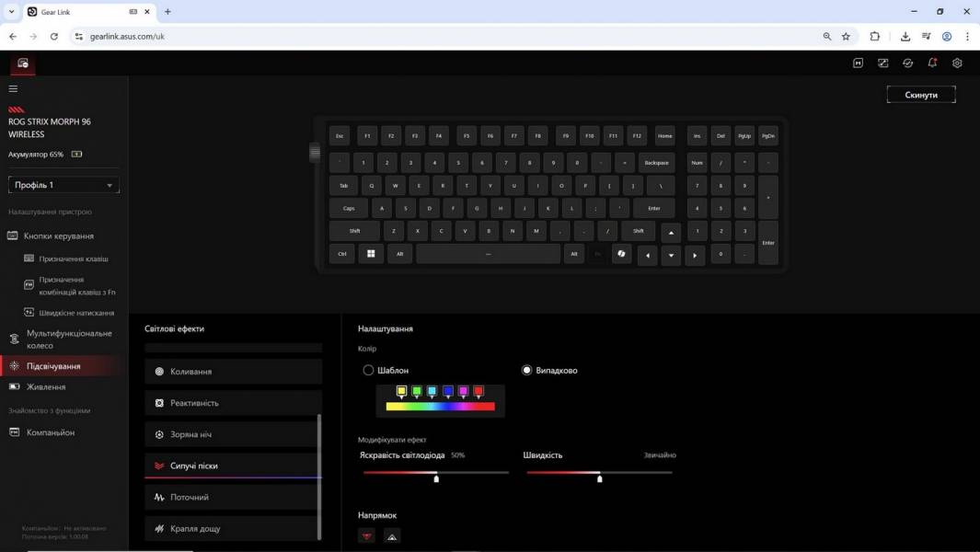Open Кнопки керування section
This screenshot has width=980, height=552.
[x=59, y=236]
